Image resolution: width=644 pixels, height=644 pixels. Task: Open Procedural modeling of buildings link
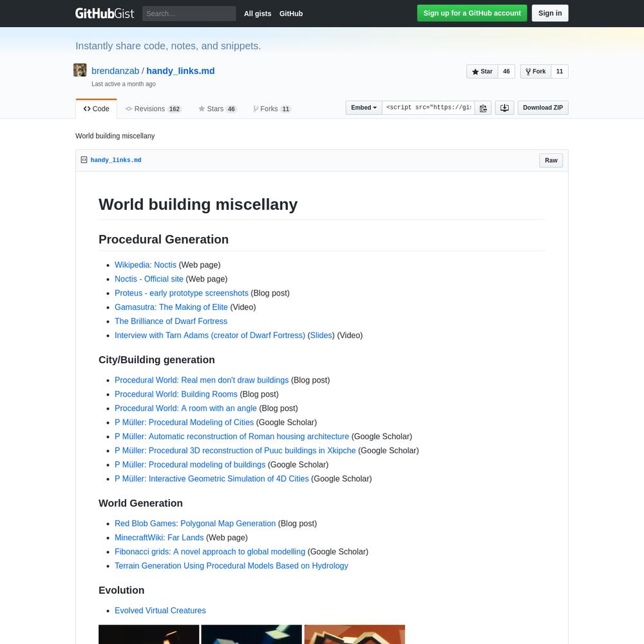(190, 464)
